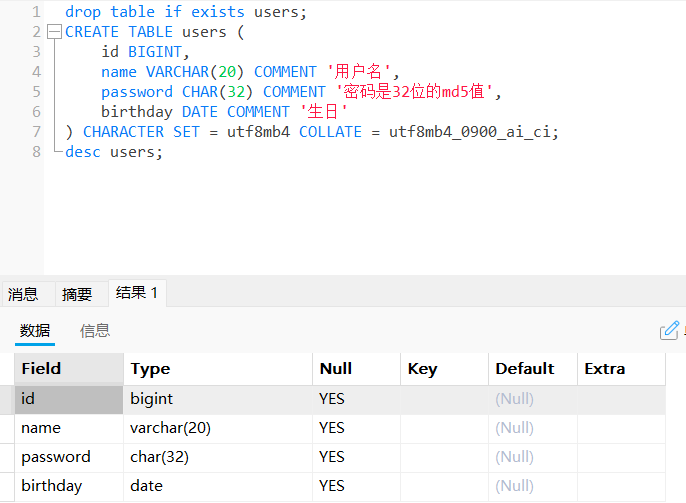Click the '用户名' comment string in code

pos(358,72)
